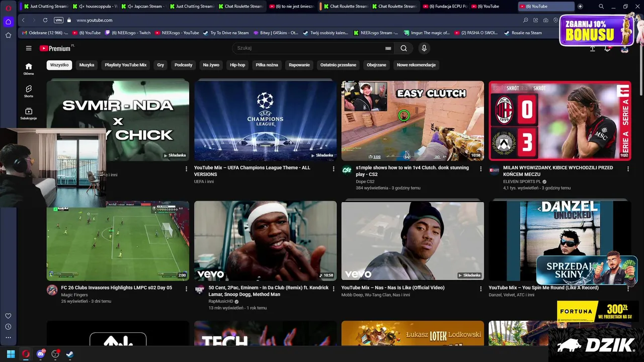Image resolution: width=644 pixels, height=362 pixels.
Task: Open the new tab plus button
Action: (x=580, y=7)
